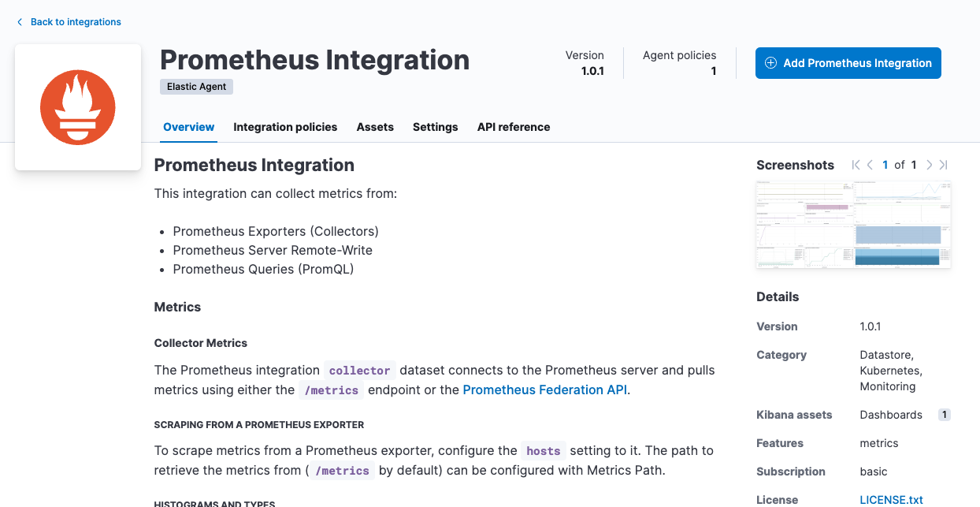Open the LICENSE.txt license file

891,499
